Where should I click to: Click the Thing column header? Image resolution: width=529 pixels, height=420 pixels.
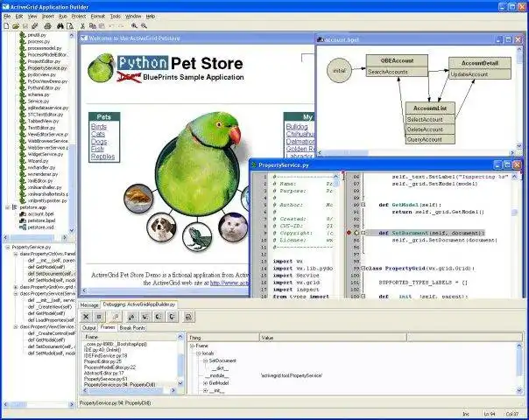point(223,338)
